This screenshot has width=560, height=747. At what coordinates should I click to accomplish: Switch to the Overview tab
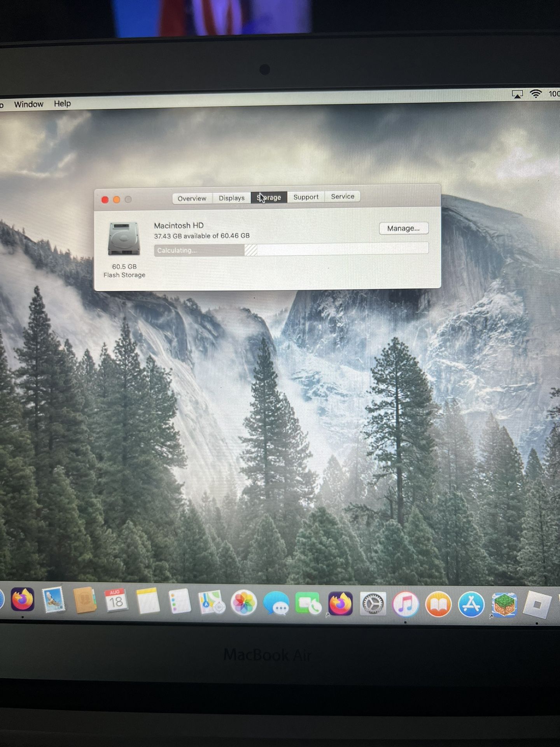(x=192, y=198)
